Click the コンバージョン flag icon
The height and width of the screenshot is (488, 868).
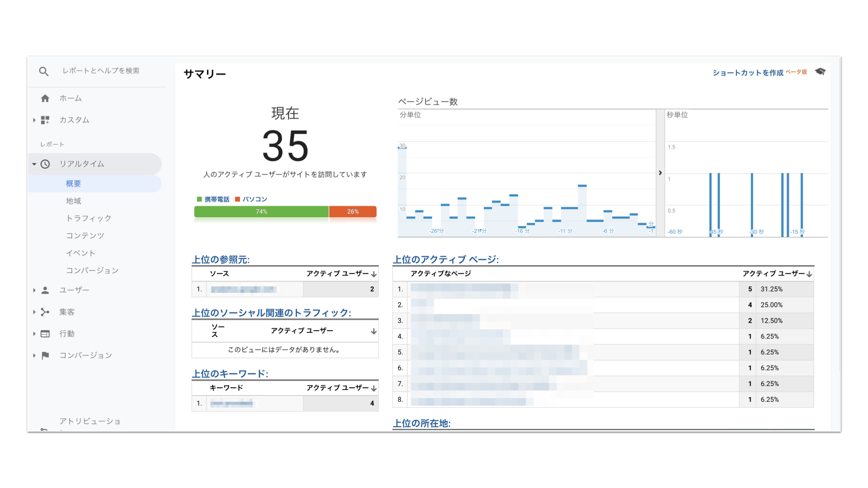(x=45, y=355)
